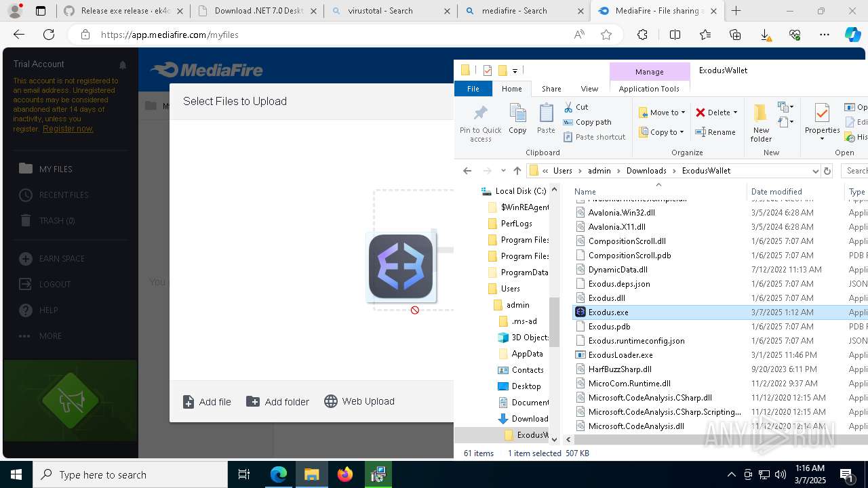
Task: Click the Web Upload globe icon
Action: pyautogui.click(x=331, y=401)
